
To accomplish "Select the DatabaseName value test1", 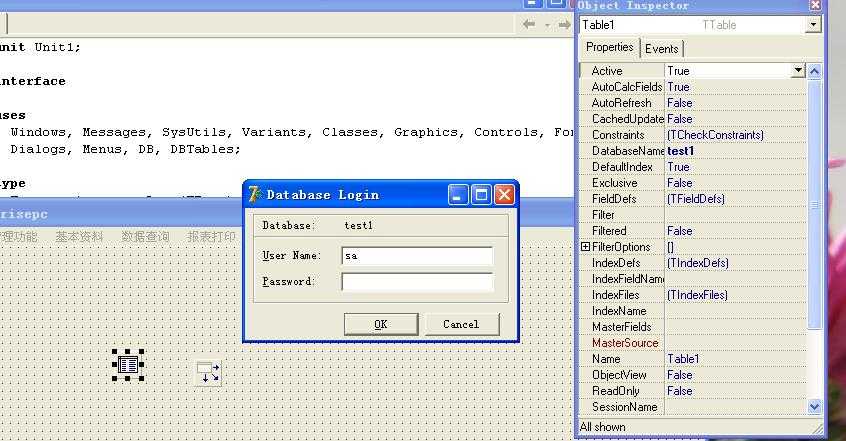I will (x=680, y=151).
